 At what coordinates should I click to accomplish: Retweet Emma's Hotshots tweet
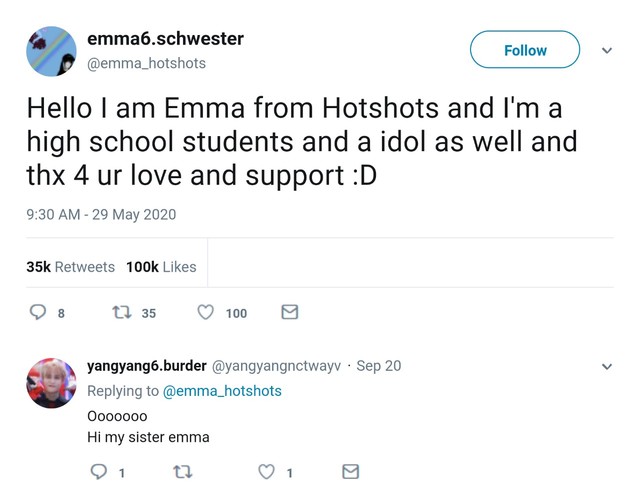coord(122,313)
